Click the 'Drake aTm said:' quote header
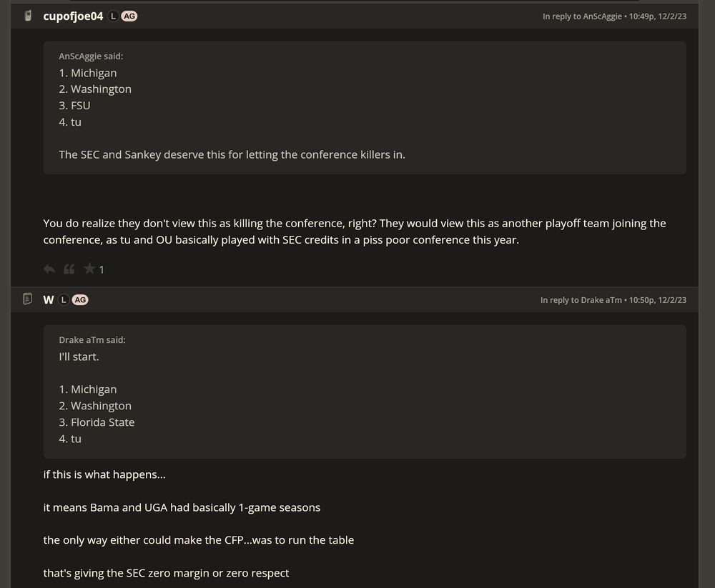The width and height of the screenshot is (715, 588). (x=92, y=340)
